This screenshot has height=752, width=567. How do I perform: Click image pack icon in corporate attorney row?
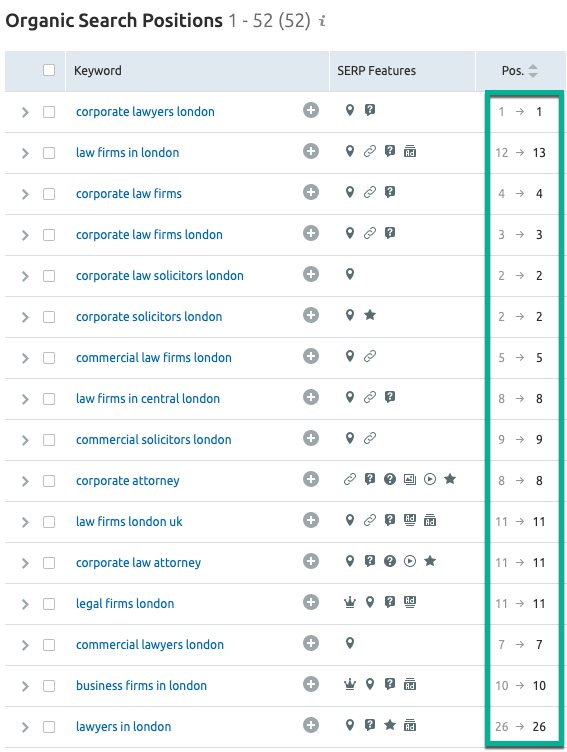(x=410, y=479)
